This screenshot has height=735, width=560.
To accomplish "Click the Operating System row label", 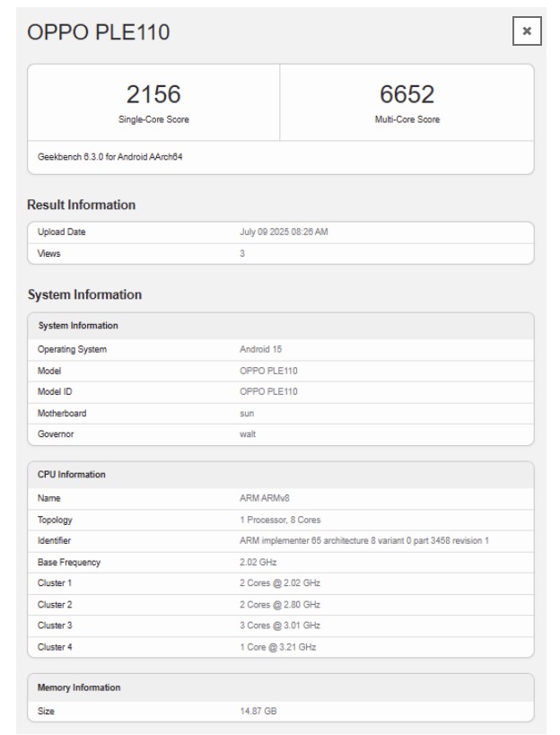I will (72, 350).
